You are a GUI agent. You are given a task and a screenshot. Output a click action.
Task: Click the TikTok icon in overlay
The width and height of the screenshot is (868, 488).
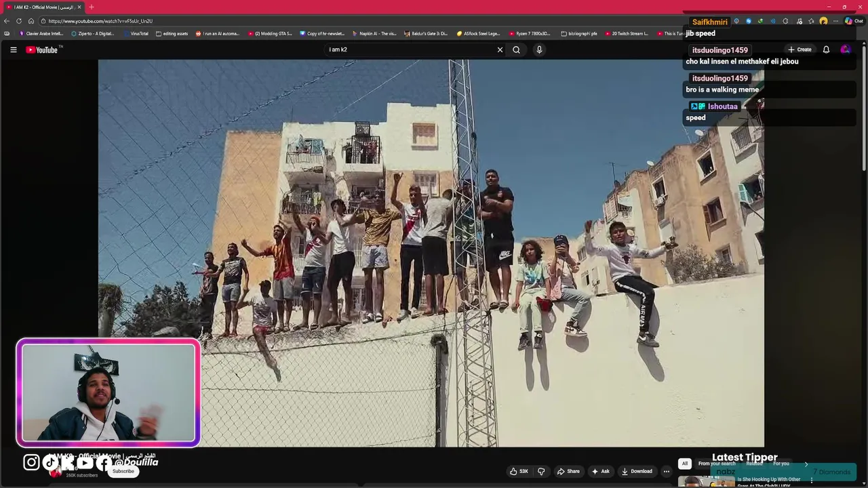pyautogui.click(x=50, y=462)
